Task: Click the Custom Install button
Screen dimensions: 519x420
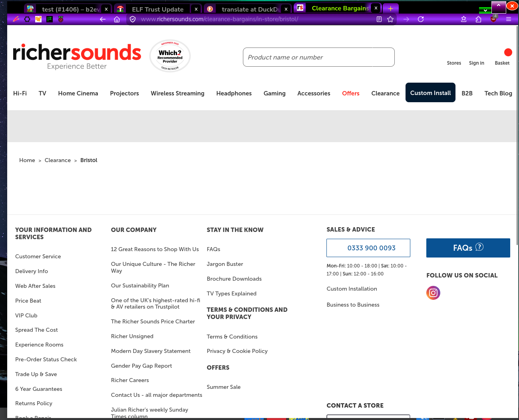Action: coord(430,93)
